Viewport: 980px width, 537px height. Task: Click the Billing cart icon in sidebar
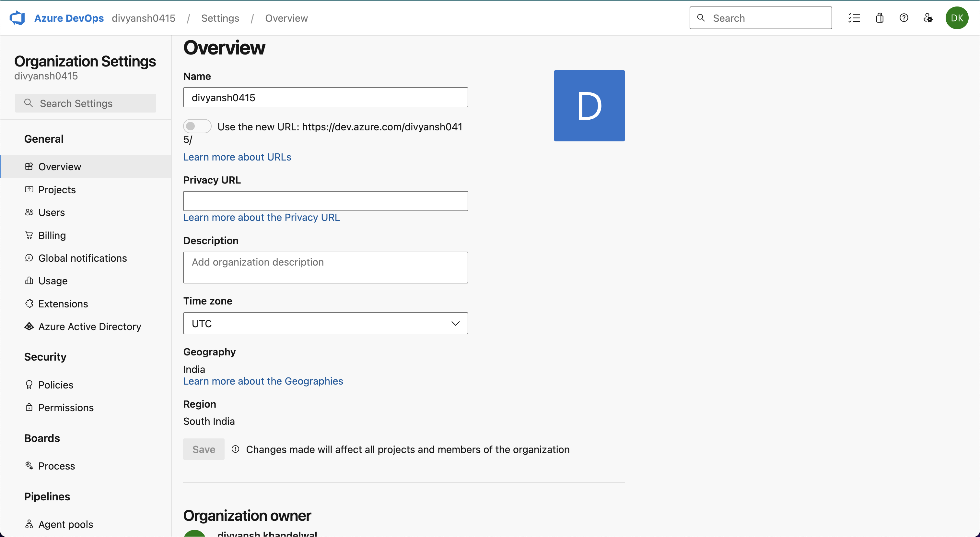pyautogui.click(x=29, y=235)
